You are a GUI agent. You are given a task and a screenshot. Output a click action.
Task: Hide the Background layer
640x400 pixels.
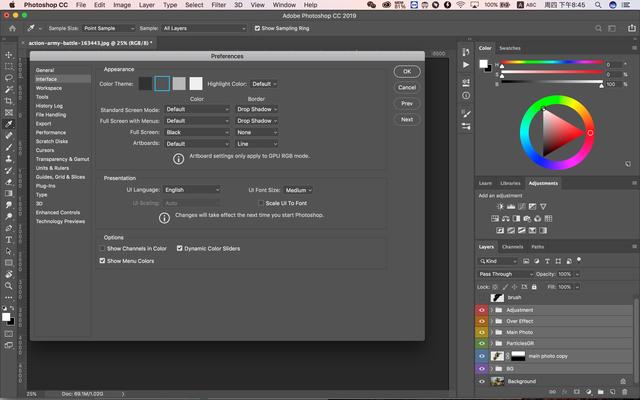[x=482, y=381]
